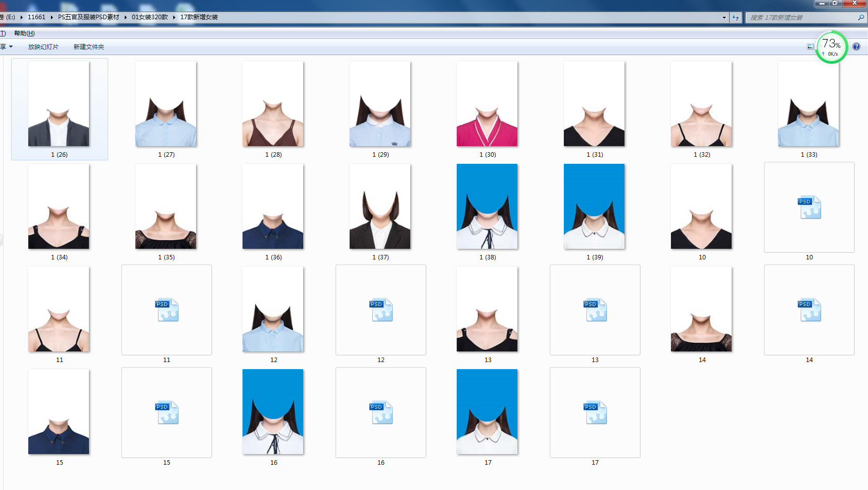868x490 pixels.
Task: Open address bar history dropdown arrow
Action: coord(724,17)
